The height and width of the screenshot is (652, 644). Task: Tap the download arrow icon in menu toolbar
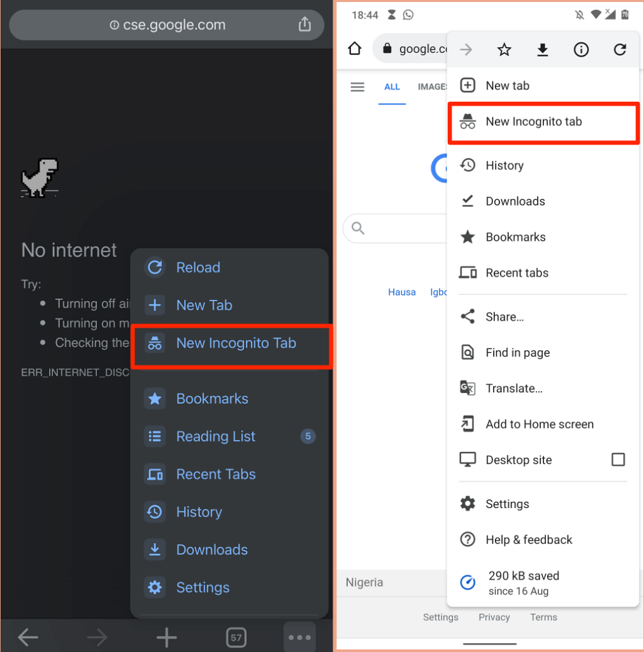point(542,50)
